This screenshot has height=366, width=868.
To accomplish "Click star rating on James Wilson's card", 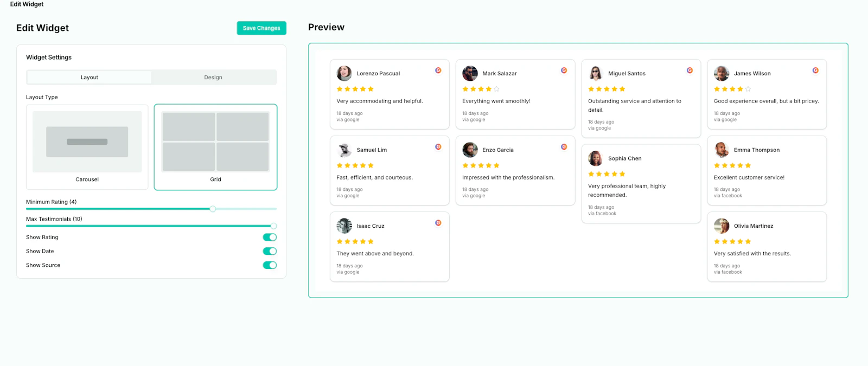I will (732, 89).
